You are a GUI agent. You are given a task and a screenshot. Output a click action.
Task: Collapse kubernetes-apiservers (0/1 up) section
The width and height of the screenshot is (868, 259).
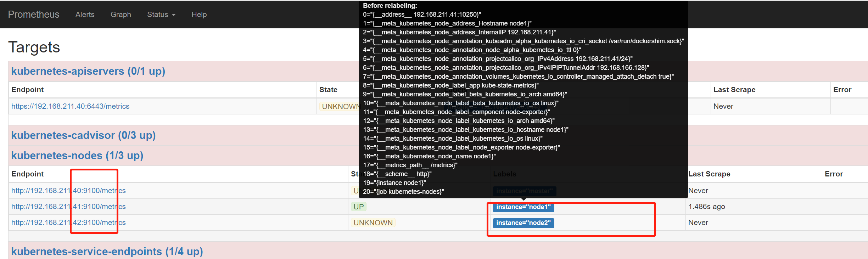(88, 71)
